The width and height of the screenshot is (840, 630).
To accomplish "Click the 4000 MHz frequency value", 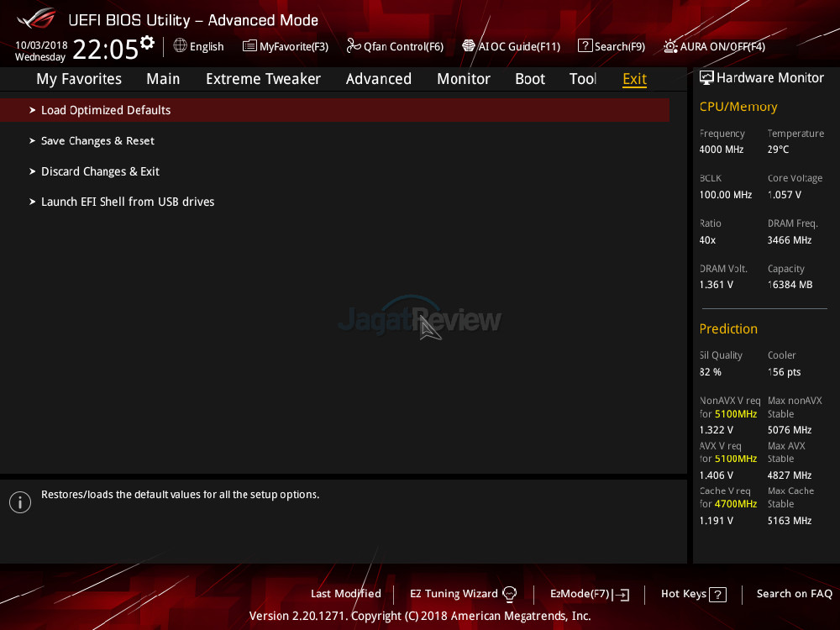I will click(x=721, y=150).
